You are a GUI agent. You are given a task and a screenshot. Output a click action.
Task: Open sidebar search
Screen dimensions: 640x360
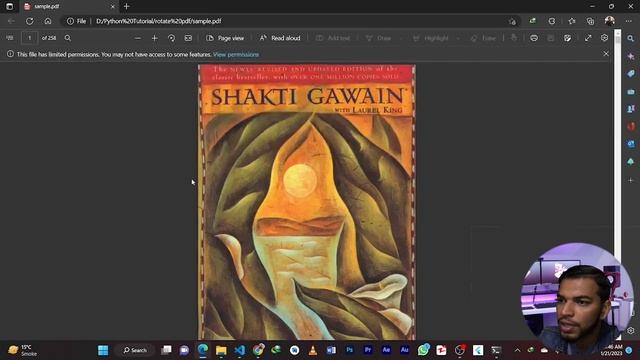point(631,38)
